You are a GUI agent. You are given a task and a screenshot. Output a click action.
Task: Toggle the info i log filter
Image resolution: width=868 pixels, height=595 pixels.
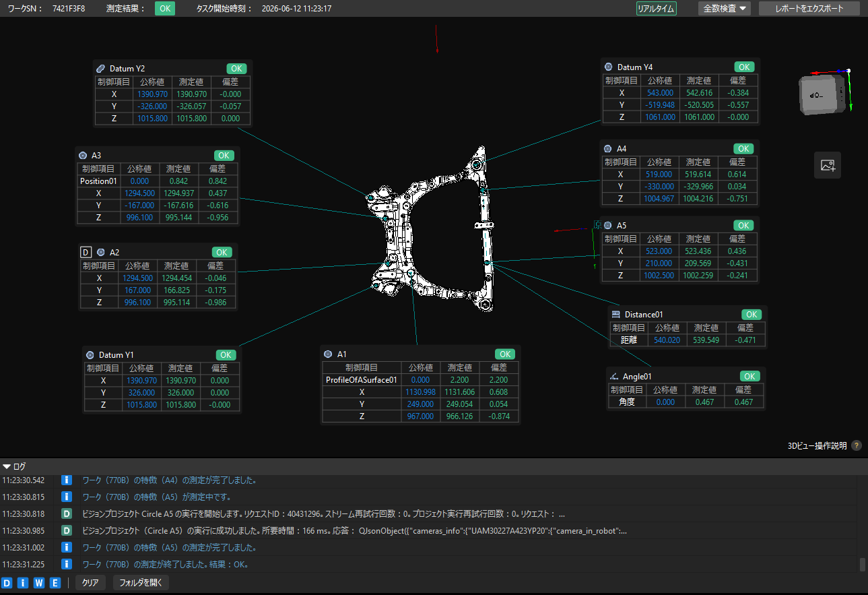click(24, 583)
